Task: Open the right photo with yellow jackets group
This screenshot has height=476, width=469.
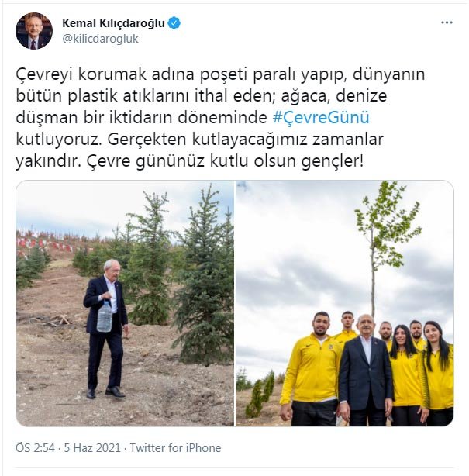Action: tap(345, 303)
